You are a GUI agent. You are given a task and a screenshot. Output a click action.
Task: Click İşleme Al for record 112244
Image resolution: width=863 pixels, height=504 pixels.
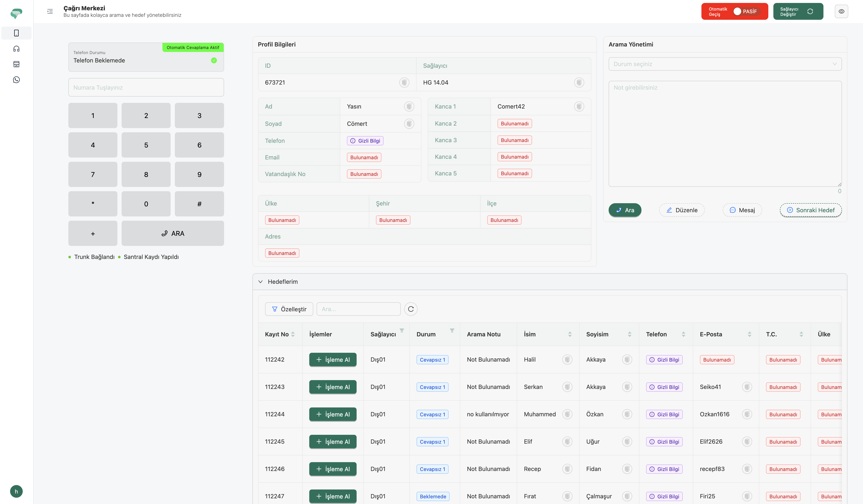point(333,414)
